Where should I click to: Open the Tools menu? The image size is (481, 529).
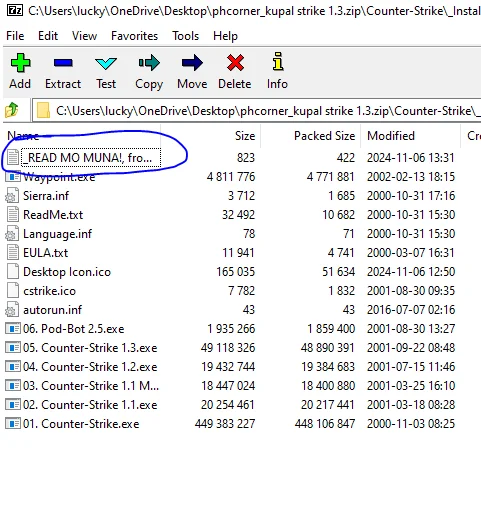(186, 36)
